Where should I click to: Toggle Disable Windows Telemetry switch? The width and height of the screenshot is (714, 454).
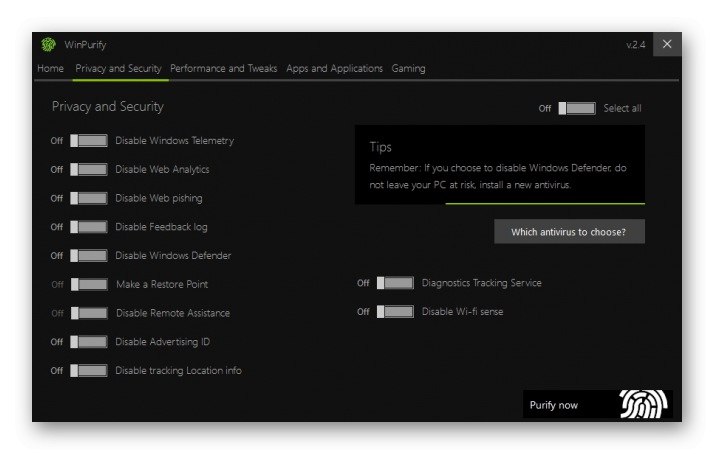(89, 141)
